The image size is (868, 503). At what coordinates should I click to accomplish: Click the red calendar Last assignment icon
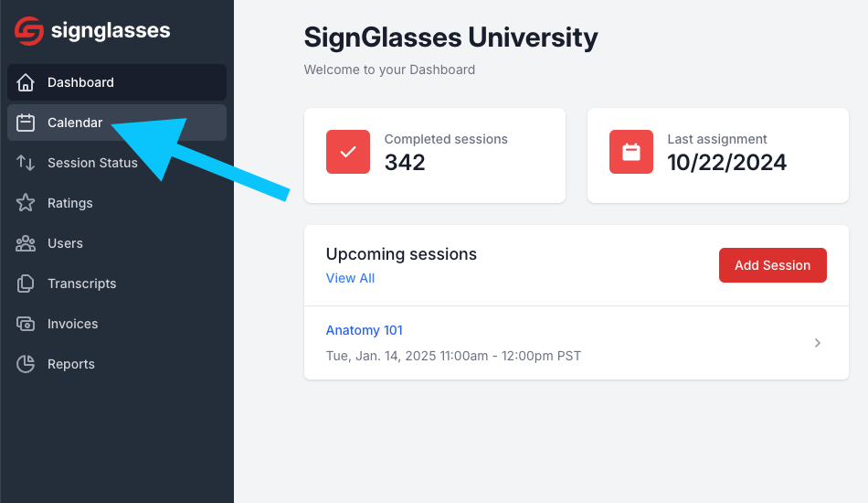coord(631,152)
